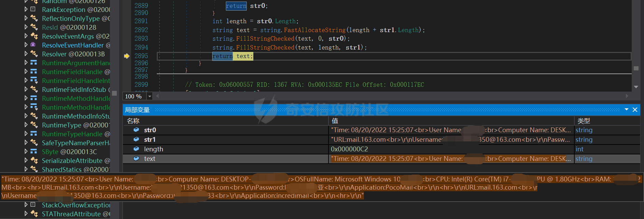Screen dimensions: 644x219
Task: Close the 局部变量 locals panel
Action: (x=635, y=110)
